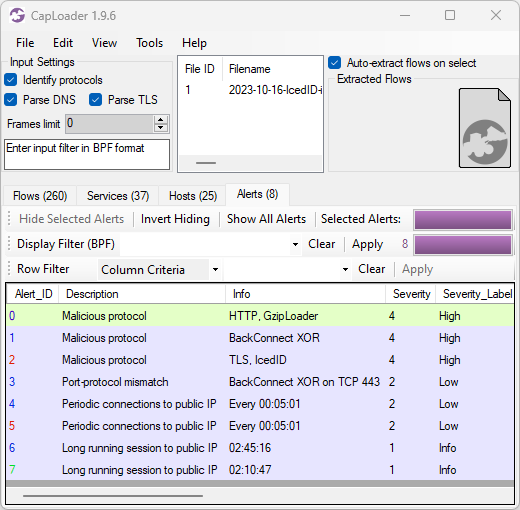The width and height of the screenshot is (520, 510).
Task: Click Hide Selected Alerts button
Action: pyautogui.click(x=71, y=219)
